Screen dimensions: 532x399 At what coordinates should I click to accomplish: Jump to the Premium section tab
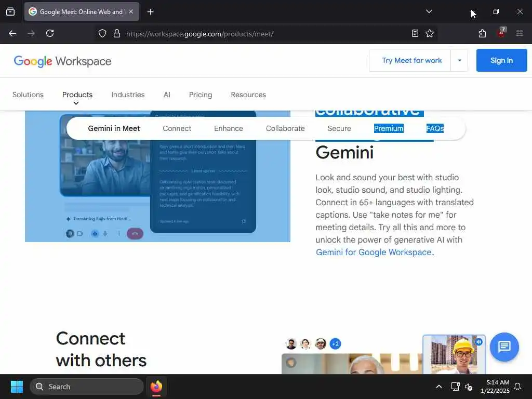point(389,128)
